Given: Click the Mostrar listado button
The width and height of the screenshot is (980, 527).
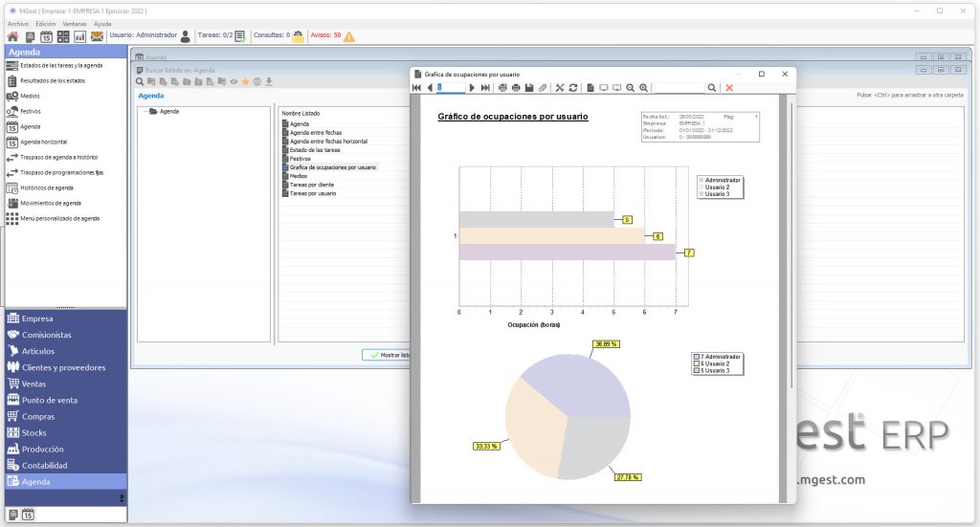Looking at the screenshot, I should click(387, 355).
